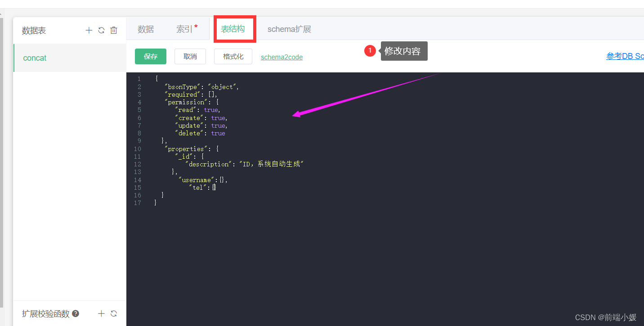Click line number 1 in the gutter

point(139,79)
